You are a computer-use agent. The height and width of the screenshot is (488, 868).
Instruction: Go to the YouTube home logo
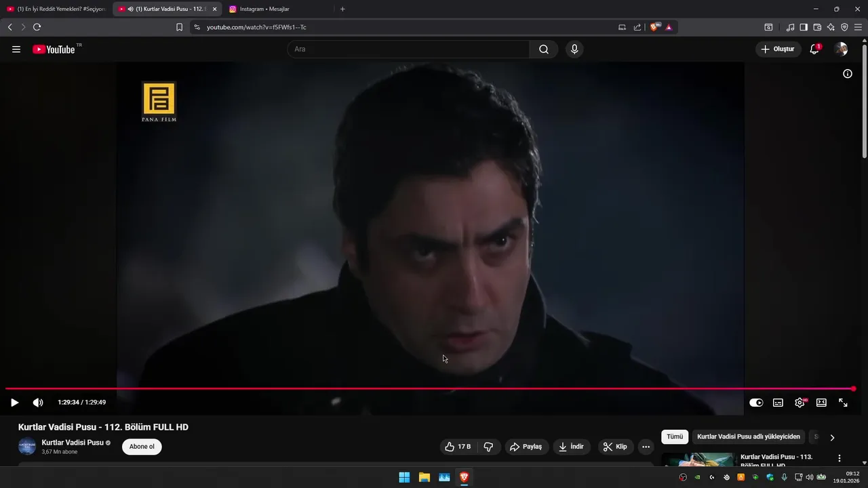click(x=54, y=49)
